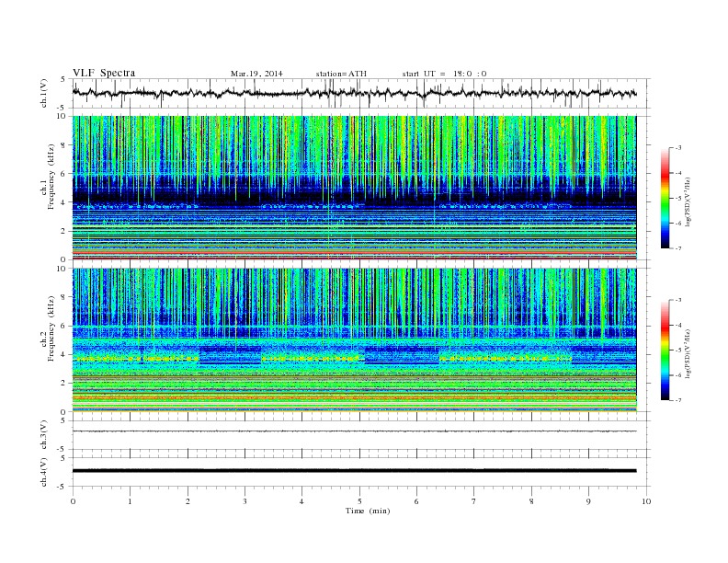Click the 'VLF Spectra' title text

click(104, 73)
